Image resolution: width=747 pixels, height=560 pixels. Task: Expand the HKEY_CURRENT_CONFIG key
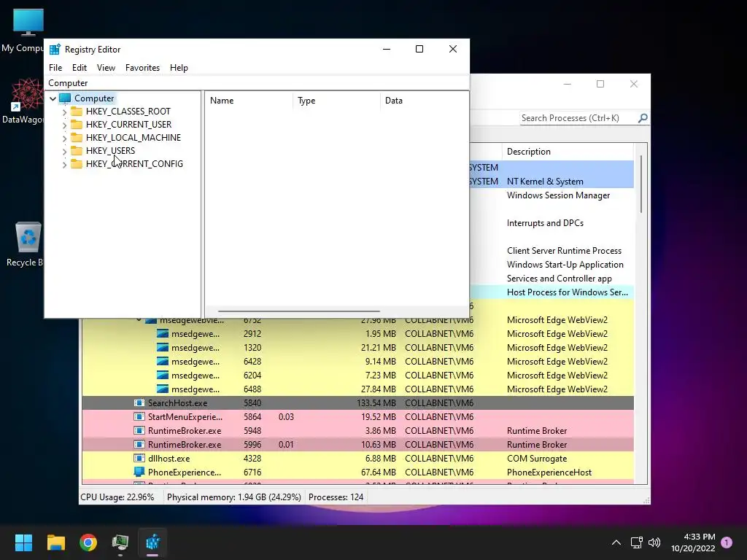(64, 164)
